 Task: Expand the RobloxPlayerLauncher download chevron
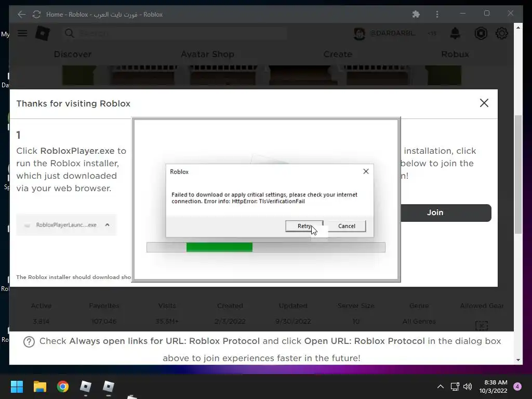pos(107,224)
